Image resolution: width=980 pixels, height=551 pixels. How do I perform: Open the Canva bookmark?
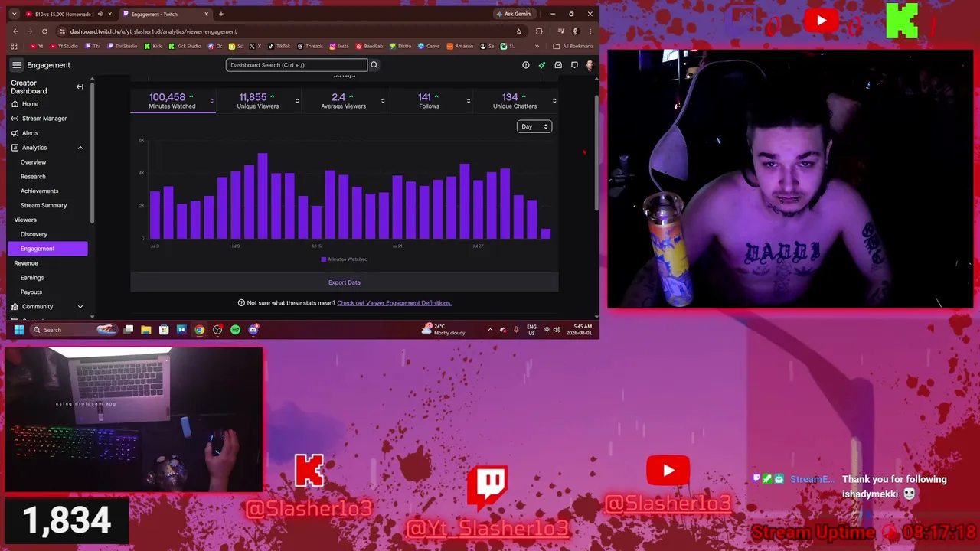tap(430, 46)
